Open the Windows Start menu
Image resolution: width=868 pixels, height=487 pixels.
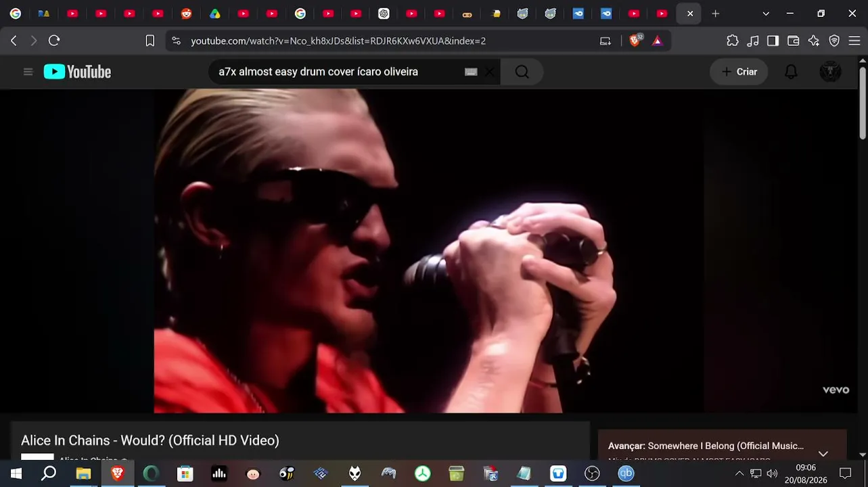[x=16, y=473]
